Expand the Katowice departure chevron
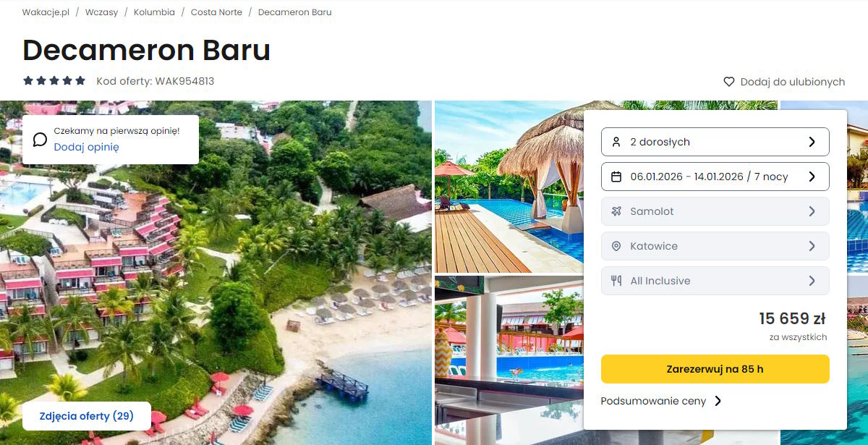This screenshot has height=445, width=868. [812, 246]
